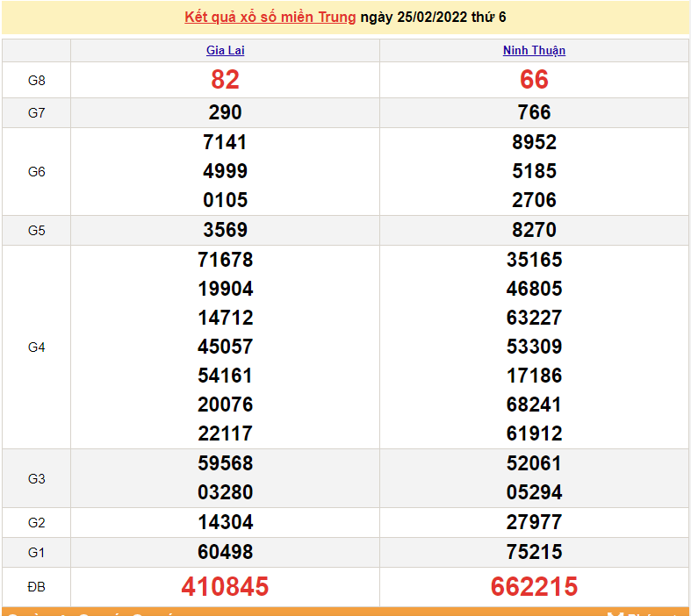The height and width of the screenshot is (616, 691).
Task: Click Ninh Thuận G8 result 66
Action: click(534, 80)
